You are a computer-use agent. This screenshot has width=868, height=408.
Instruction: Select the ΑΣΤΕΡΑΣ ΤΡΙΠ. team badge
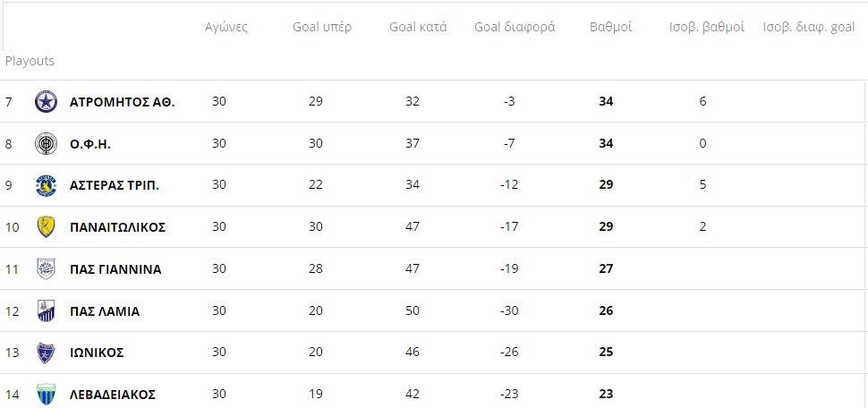[46, 185]
